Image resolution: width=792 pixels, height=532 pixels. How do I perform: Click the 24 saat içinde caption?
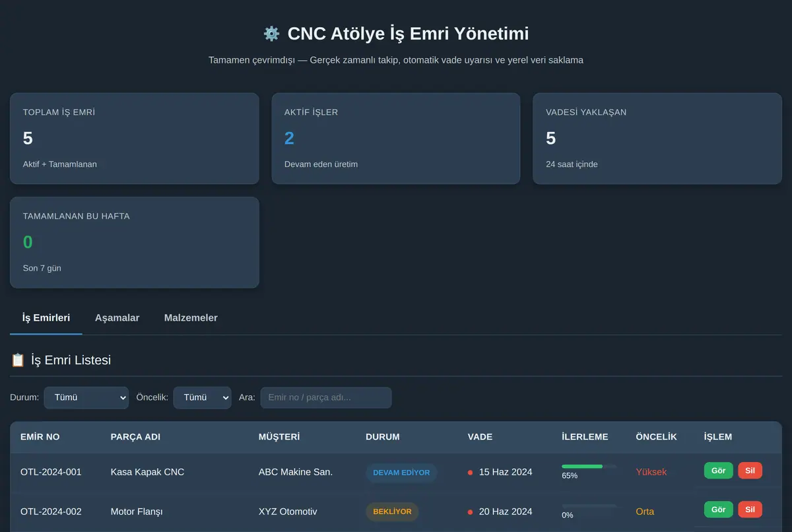coord(572,164)
